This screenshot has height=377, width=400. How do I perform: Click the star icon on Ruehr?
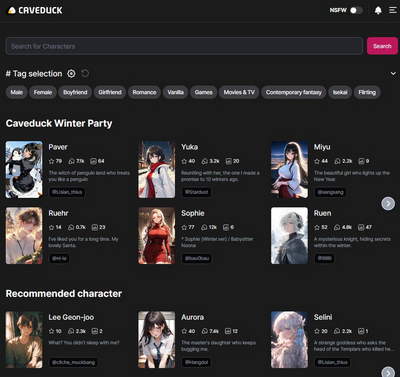51,227
